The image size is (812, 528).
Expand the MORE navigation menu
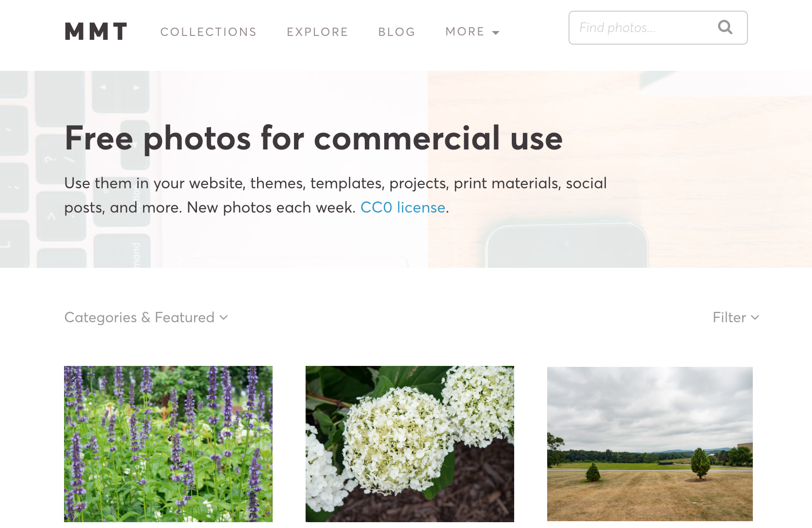pos(472,32)
